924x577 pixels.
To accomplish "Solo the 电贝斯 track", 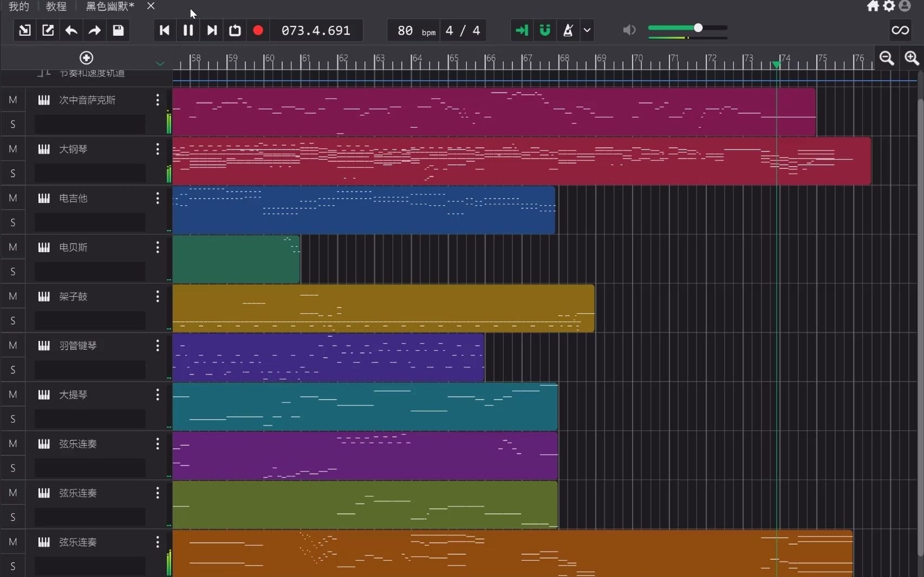I will point(13,271).
